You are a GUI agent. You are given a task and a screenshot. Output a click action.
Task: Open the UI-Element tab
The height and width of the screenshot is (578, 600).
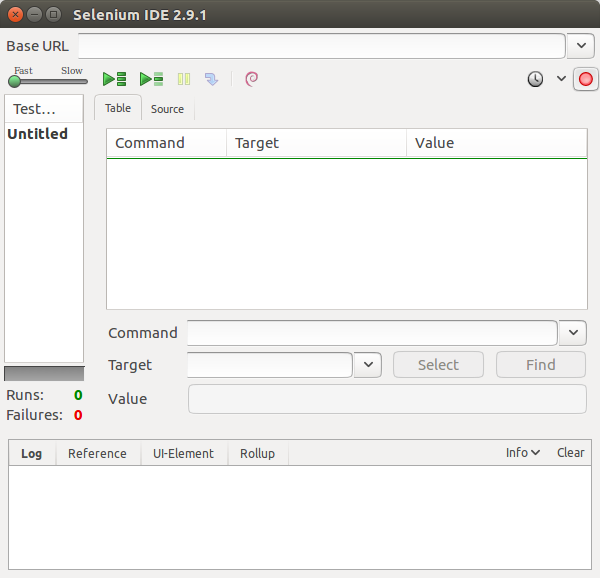183,454
